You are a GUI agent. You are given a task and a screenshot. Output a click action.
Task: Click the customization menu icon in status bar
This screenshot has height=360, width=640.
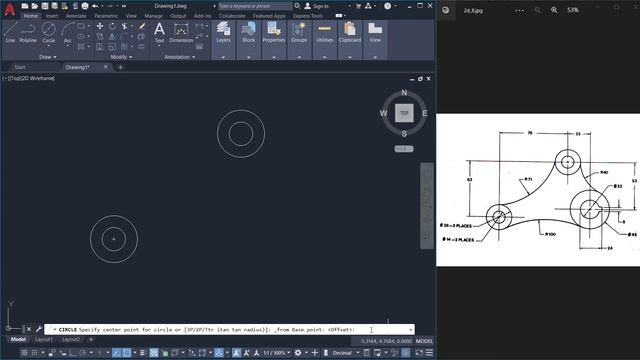pyautogui.click(x=429, y=353)
